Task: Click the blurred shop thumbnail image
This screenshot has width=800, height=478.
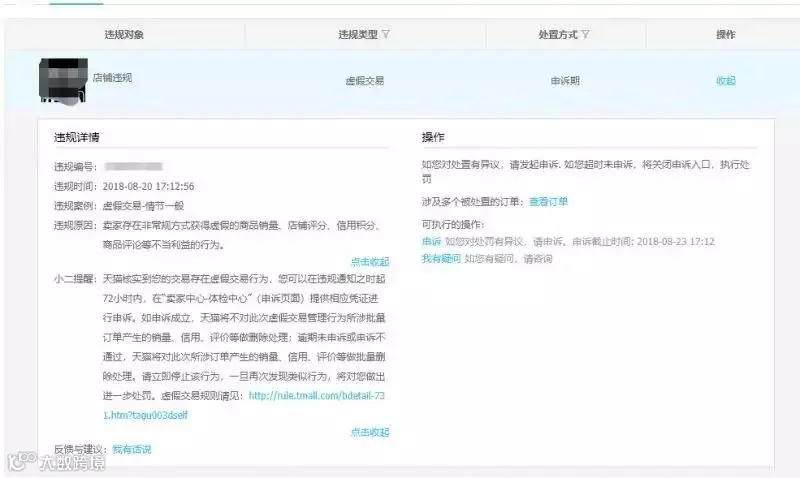Action: pyautogui.click(x=63, y=81)
